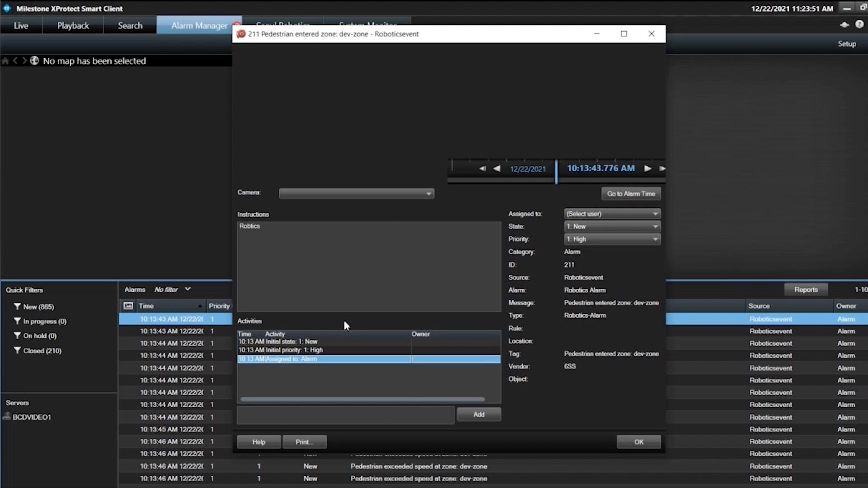Switch to the Search tab
Image resolution: width=868 pixels, height=488 pixels.
coord(130,26)
